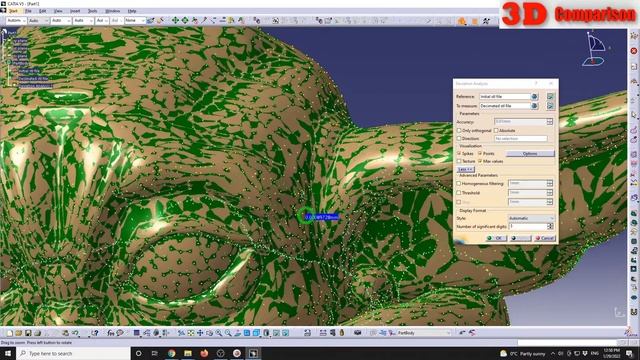Toggle the 'Spikes' visualization checkbox
This screenshot has width=640, height=360.
coord(459,153)
